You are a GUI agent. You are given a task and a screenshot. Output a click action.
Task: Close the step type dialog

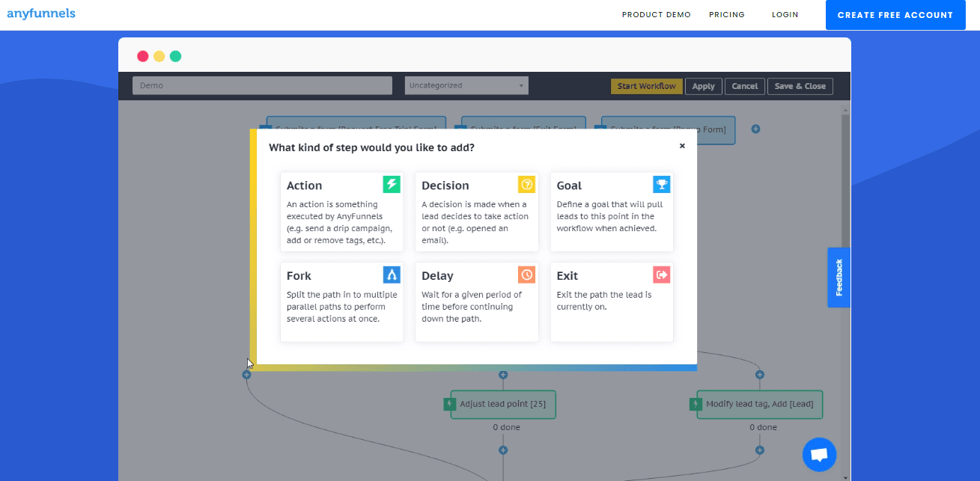pos(682,146)
